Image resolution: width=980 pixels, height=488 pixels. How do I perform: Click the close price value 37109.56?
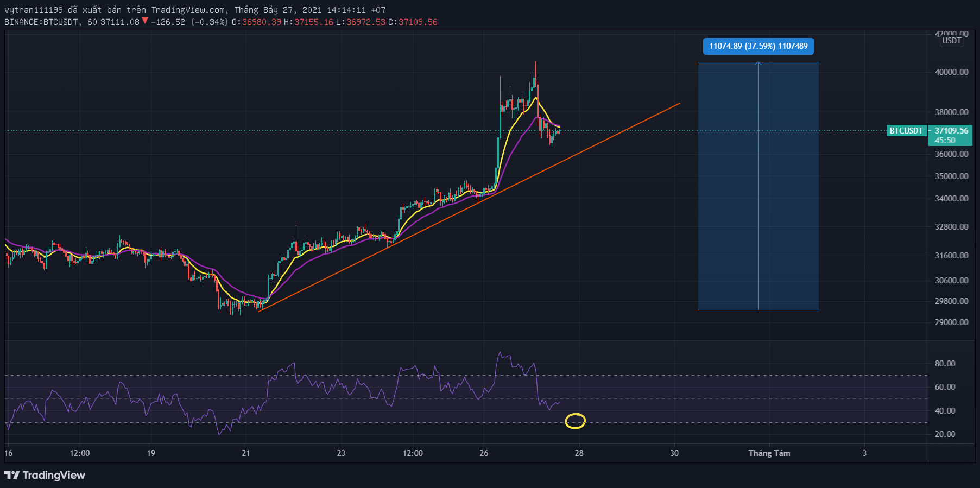pyautogui.click(x=418, y=22)
